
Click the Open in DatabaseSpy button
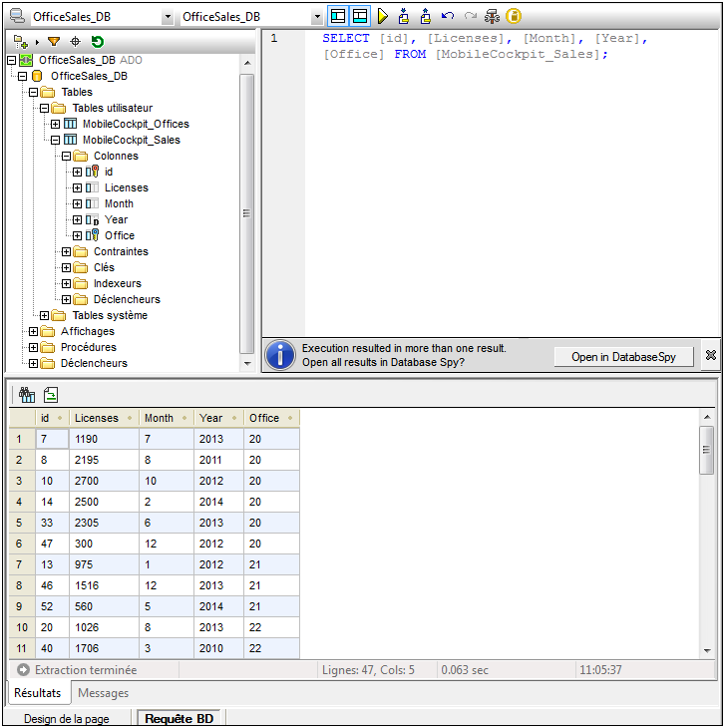tap(623, 356)
